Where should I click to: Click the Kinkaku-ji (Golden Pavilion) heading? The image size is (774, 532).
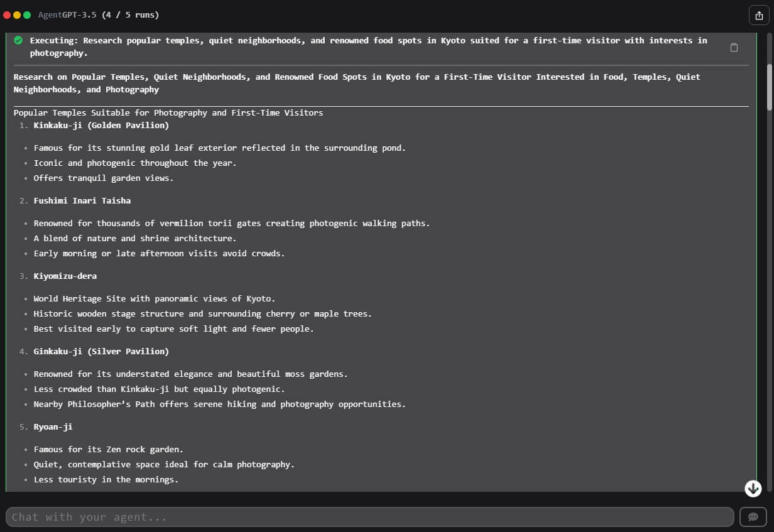click(101, 126)
